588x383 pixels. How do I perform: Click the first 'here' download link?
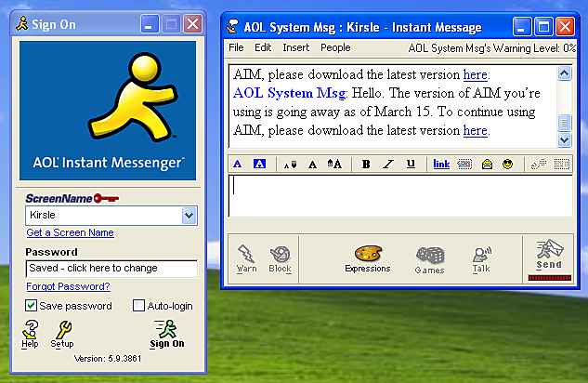click(475, 74)
